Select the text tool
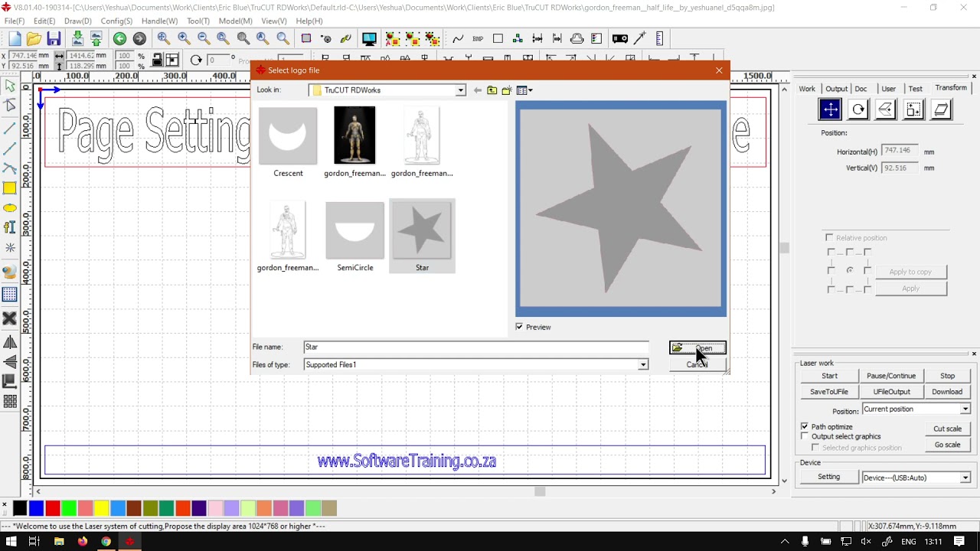 tap(10, 227)
